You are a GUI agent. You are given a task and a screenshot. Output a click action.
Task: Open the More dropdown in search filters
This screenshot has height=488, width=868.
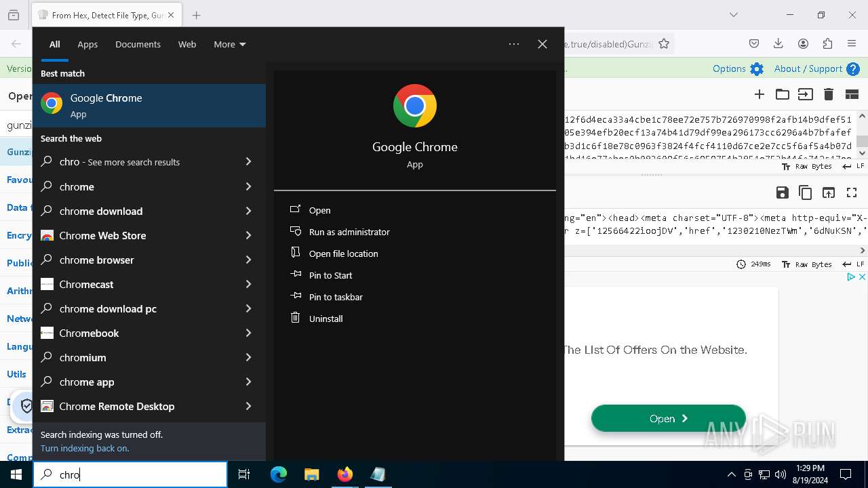pos(230,44)
